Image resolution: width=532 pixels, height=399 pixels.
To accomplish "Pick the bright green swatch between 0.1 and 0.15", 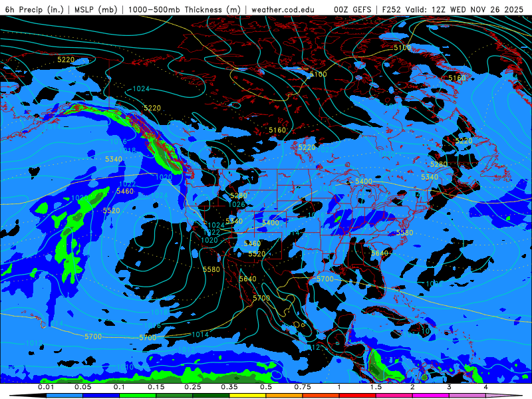I will coord(138,396).
